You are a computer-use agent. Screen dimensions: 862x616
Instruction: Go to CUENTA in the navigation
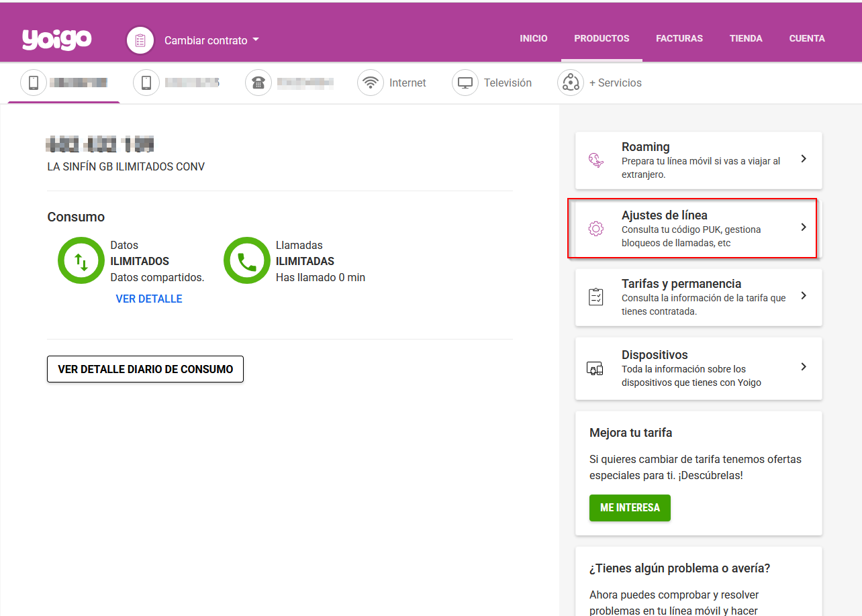[806, 38]
